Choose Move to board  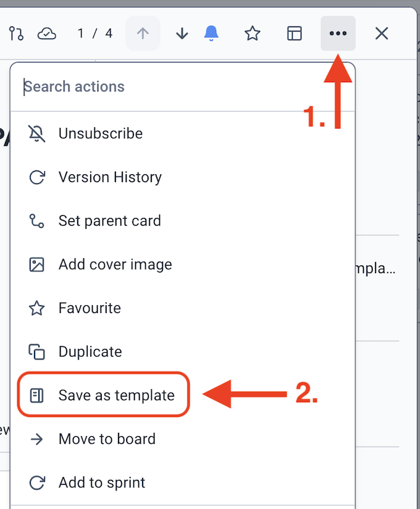(x=107, y=439)
